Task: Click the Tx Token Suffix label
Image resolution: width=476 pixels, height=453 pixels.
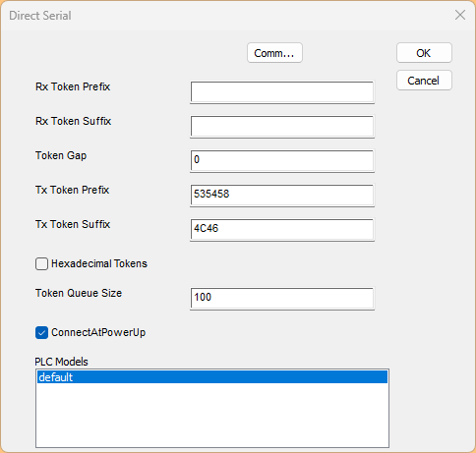Action: click(x=73, y=224)
